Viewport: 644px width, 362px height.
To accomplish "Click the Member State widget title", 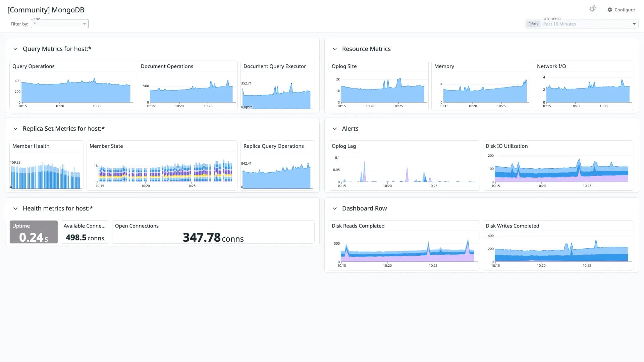I will [106, 146].
